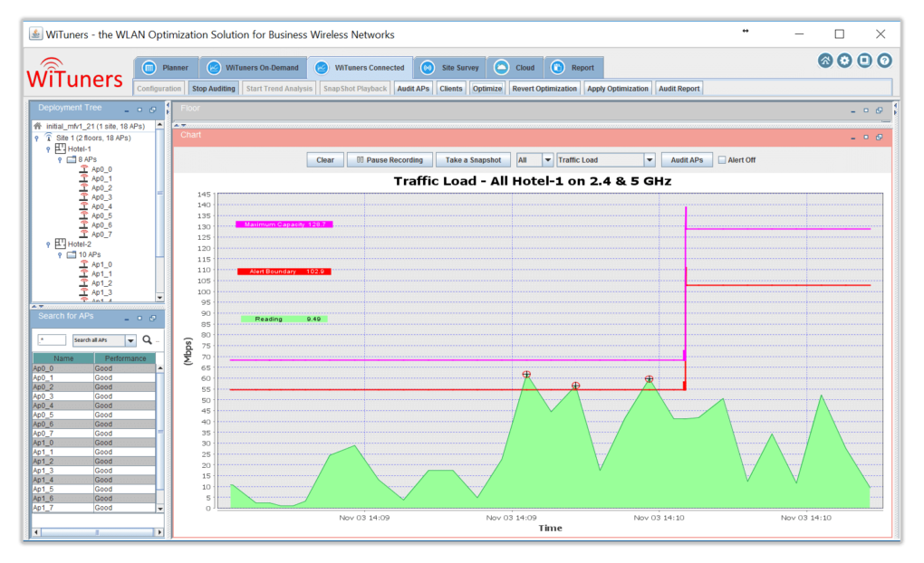The height and width of the screenshot is (563, 924).
Task: Sort by the Name column header
Action: pyautogui.click(x=63, y=358)
